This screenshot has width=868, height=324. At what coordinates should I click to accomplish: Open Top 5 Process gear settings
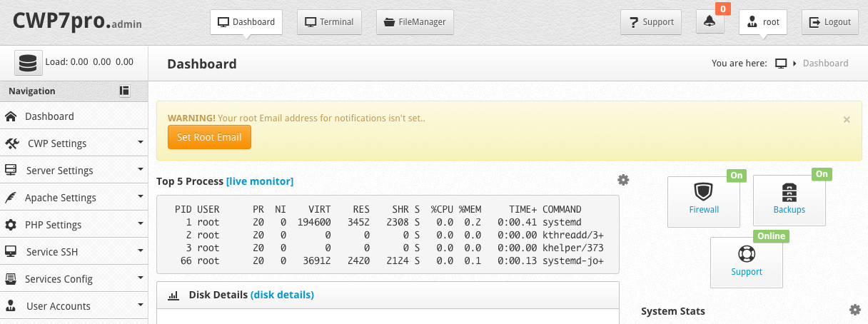(x=623, y=180)
